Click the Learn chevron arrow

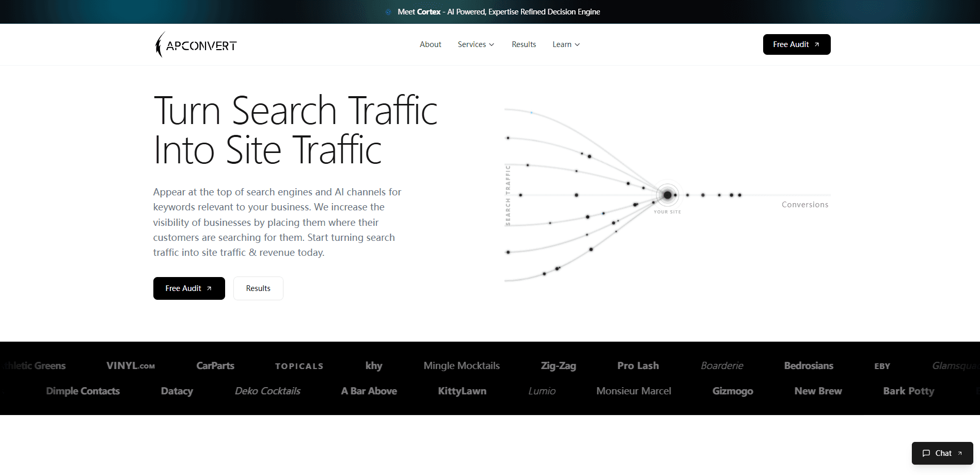pyautogui.click(x=577, y=44)
